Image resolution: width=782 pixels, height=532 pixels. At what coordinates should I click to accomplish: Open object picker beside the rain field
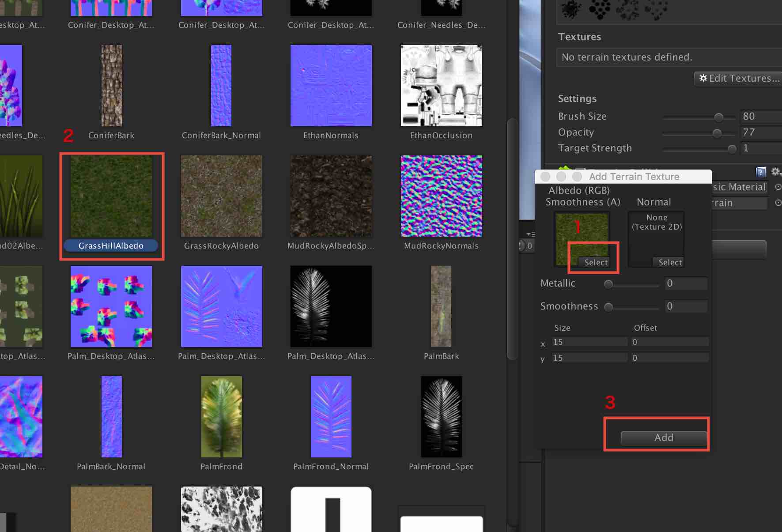[778, 203]
